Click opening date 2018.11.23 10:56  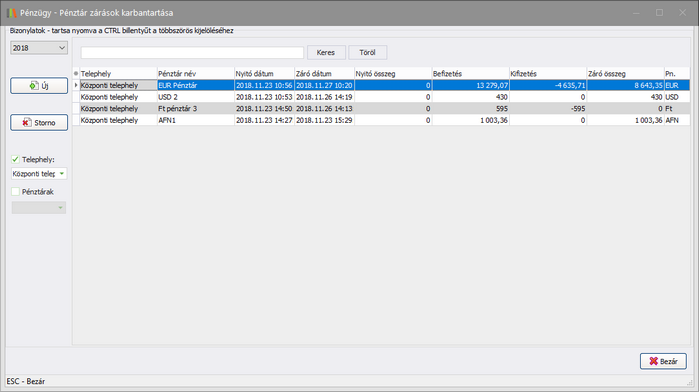point(264,85)
